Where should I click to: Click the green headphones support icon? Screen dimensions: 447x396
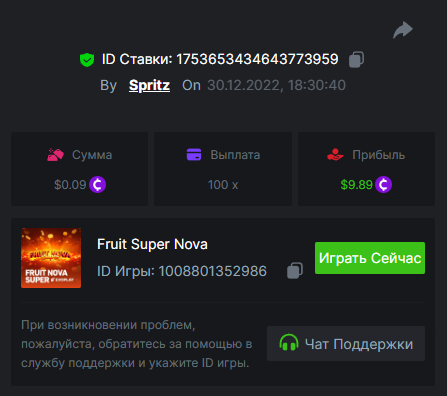click(x=289, y=343)
